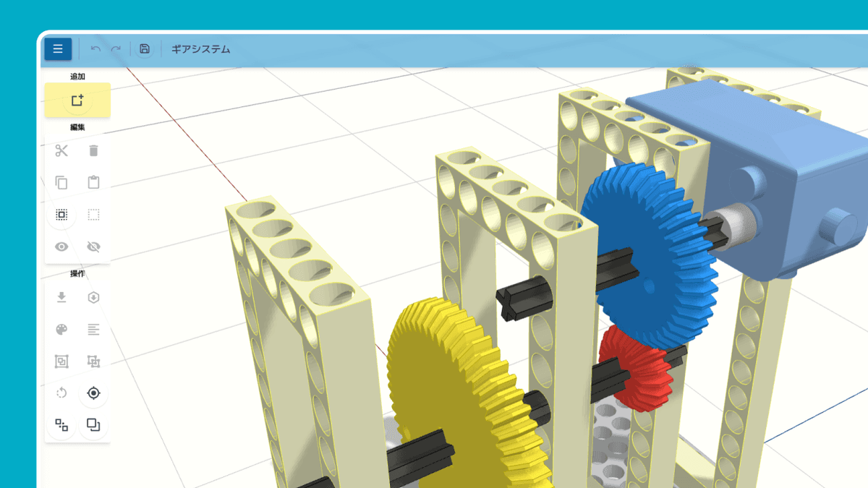Image resolution: width=868 pixels, height=488 pixels.
Task: Toggle the select-all dashed square icon
Action: coord(94,215)
